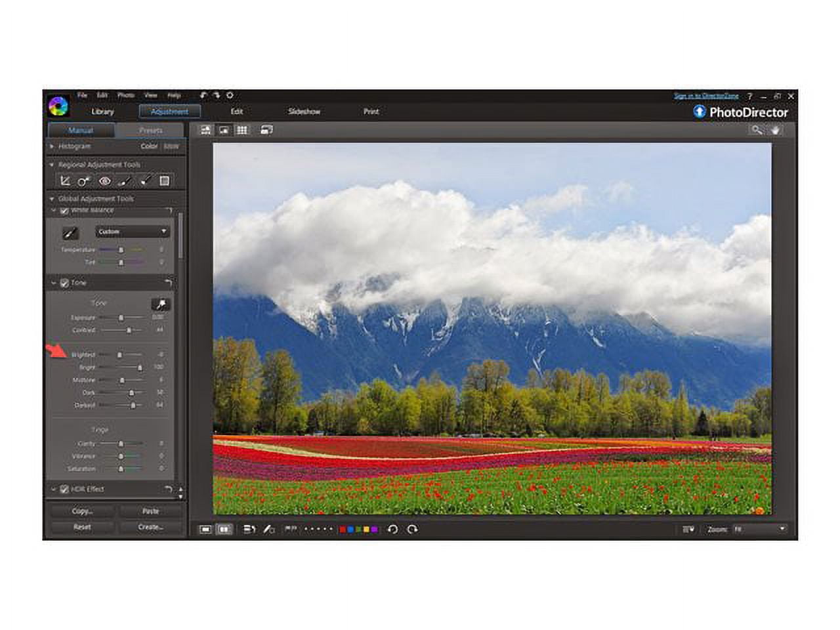Switch to the Manual tab
This screenshot has width=840, height=630.
[81, 131]
